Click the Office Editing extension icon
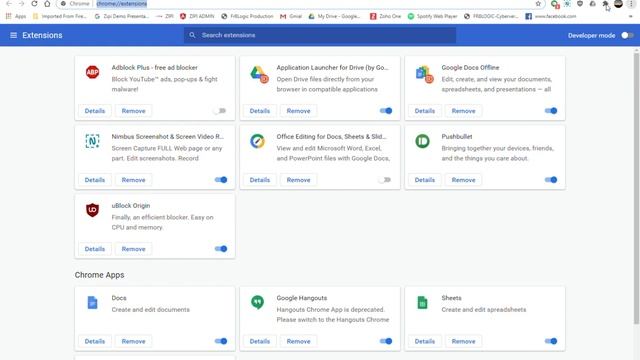640x360 pixels. 258,141
